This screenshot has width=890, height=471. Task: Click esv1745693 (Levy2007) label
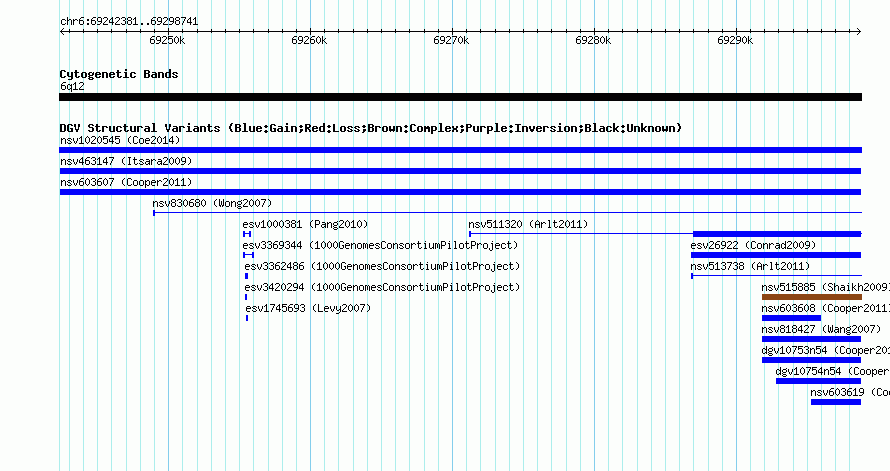pos(308,308)
